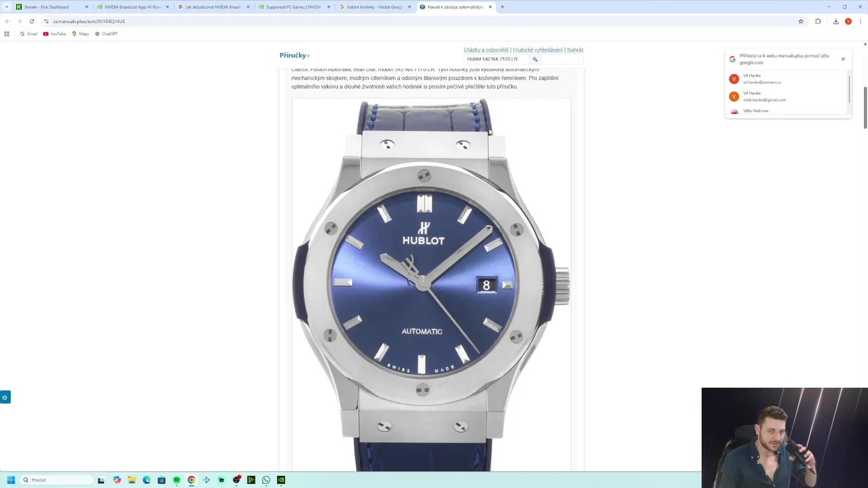Open the NVIDIA app from the taskbar
This screenshot has height=488, width=868.
tap(281, 480)
